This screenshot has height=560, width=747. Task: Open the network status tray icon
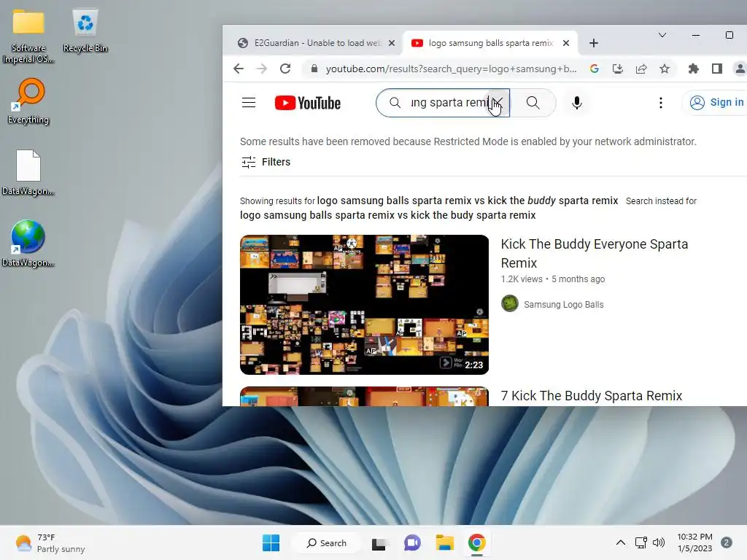(640, 542)
